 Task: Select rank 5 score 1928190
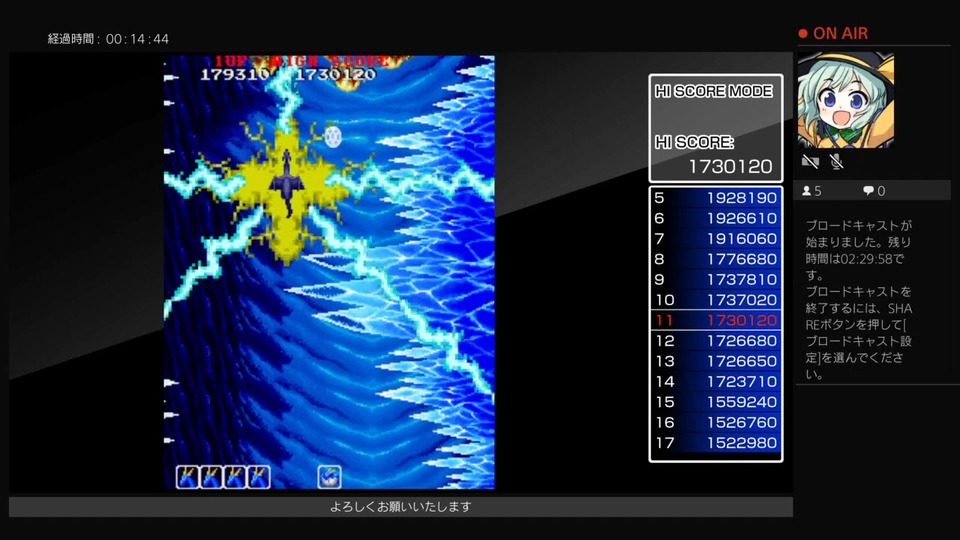coord(716,198)
